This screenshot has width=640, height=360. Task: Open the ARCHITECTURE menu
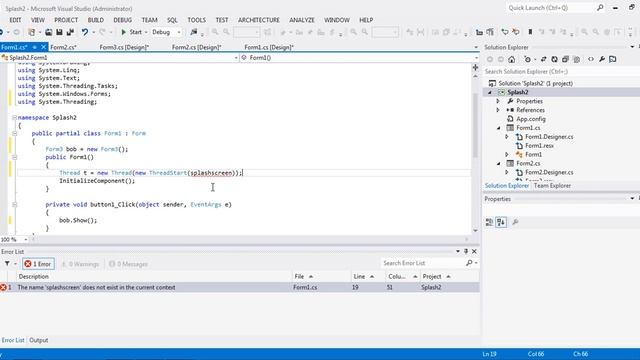pyautogui.click(x=259, y=20)
